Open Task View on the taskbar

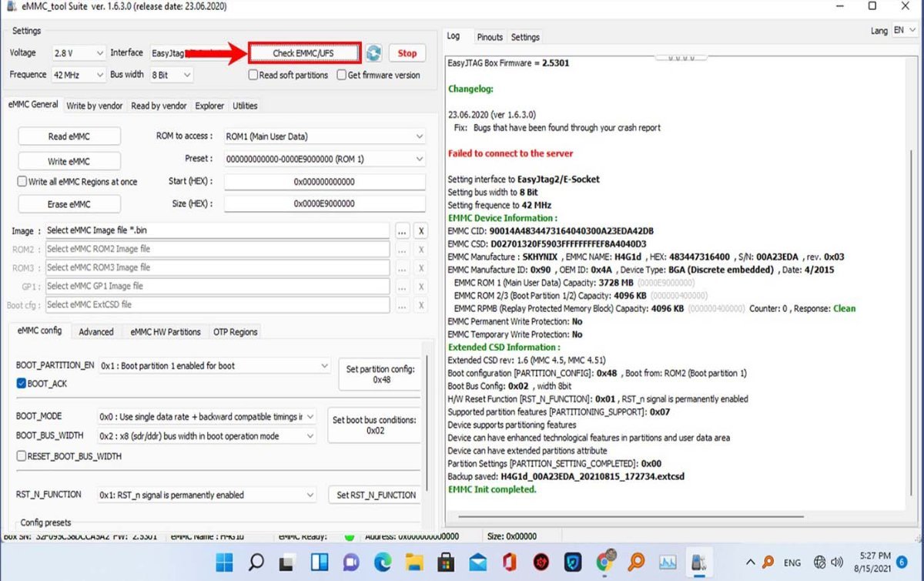pos(288,562)
